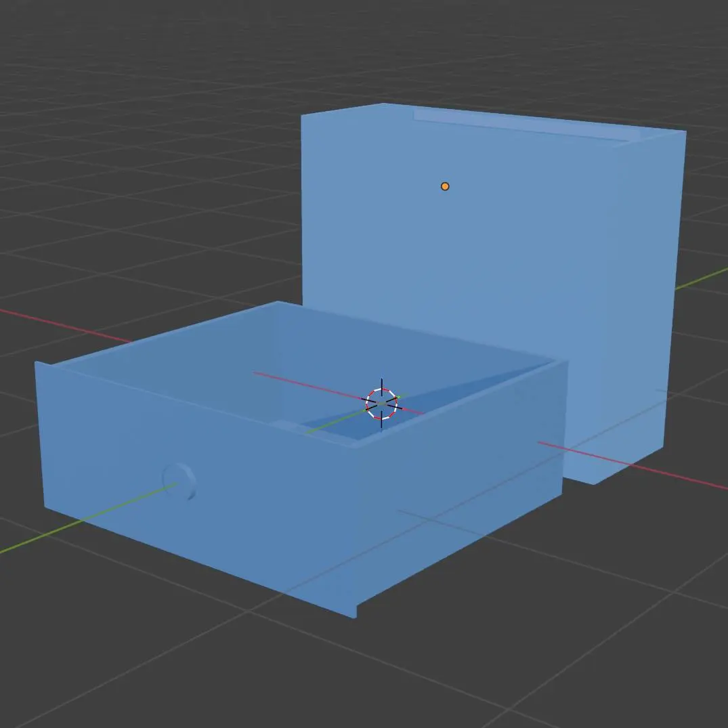Click the 3D cursor crosshair in the drawer
728x728 pixels.
[x=382, y=404]
